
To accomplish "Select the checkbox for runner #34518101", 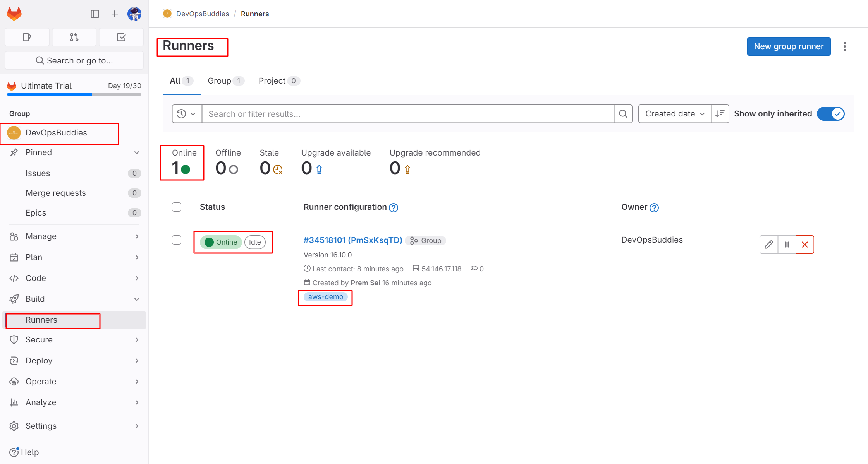I will click(x=177, y=240).
